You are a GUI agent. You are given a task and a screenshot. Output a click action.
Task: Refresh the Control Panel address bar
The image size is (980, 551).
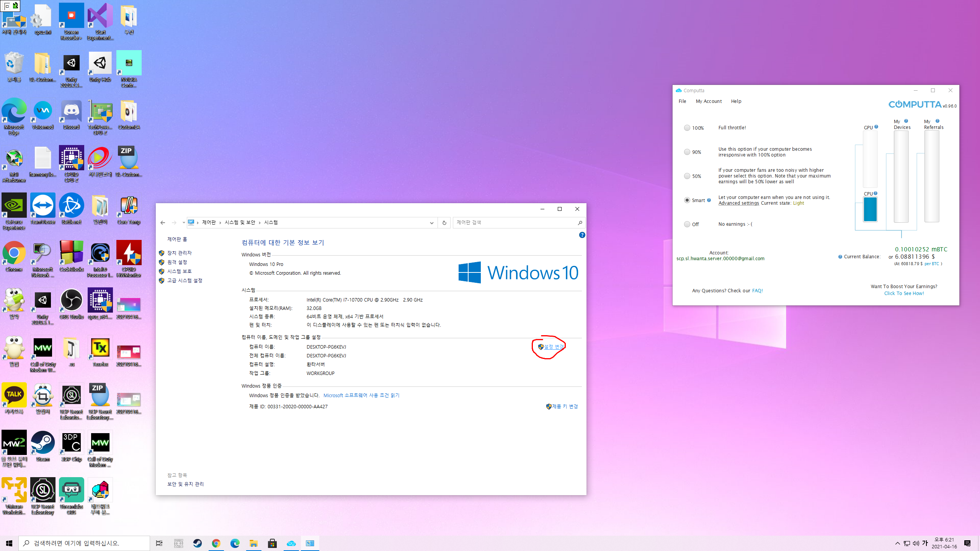coord(444,223)
